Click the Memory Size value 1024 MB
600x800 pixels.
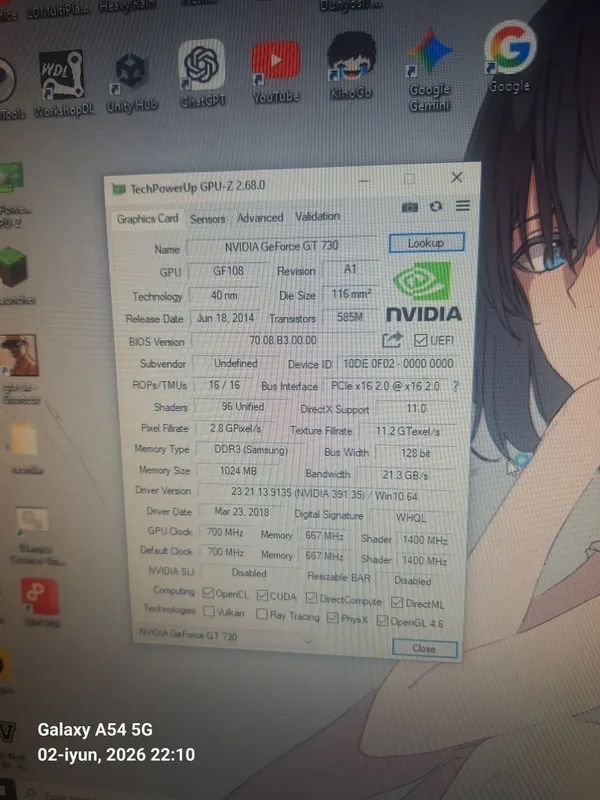click(x=238, y=470)
